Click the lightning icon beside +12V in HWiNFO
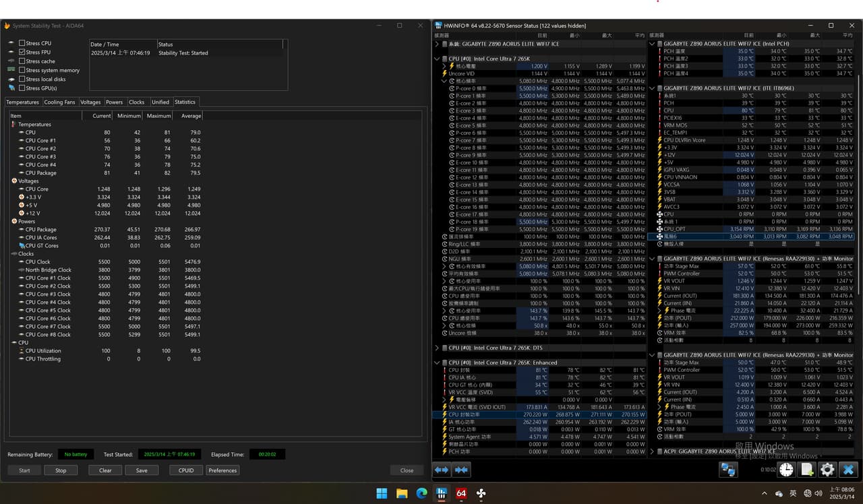 [659, 155]
